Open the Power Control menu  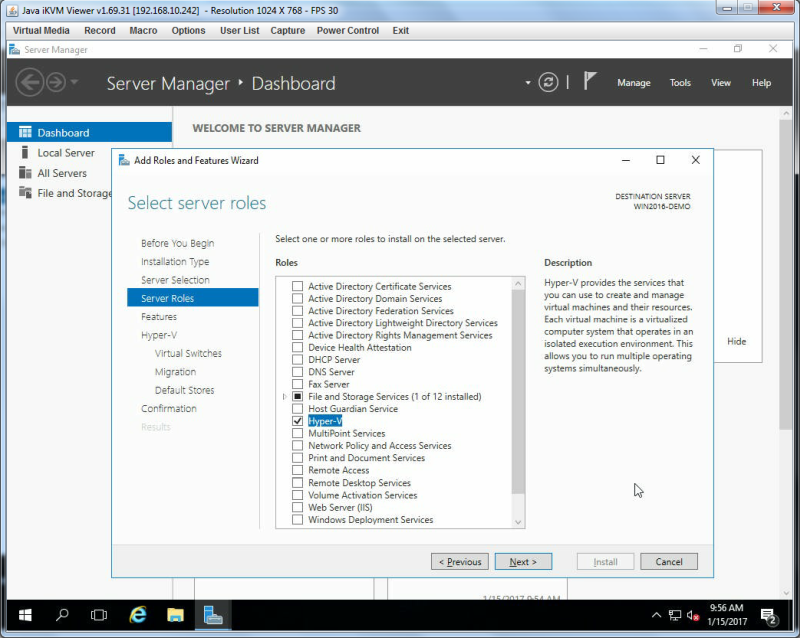pyautogui.click(x=348, y=31)
